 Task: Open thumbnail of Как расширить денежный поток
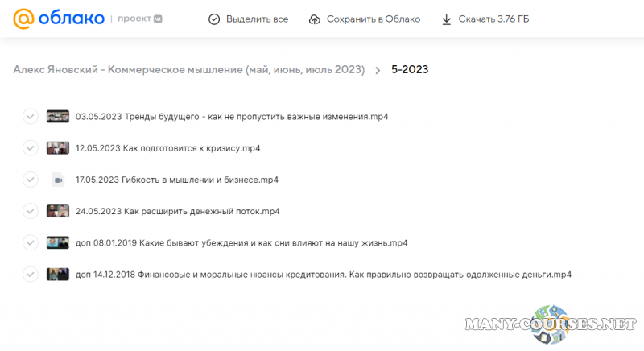coord(57,211)
